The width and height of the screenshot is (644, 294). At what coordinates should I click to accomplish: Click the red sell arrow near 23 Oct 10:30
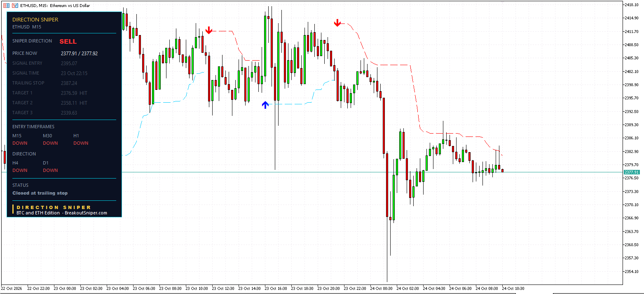tap(209, 30)
